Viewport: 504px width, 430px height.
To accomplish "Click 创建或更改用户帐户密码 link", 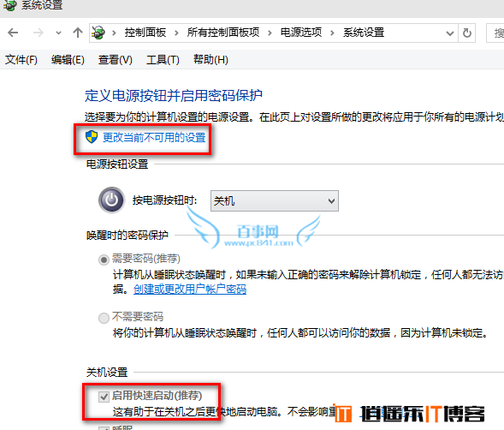I will pos(190,290).
